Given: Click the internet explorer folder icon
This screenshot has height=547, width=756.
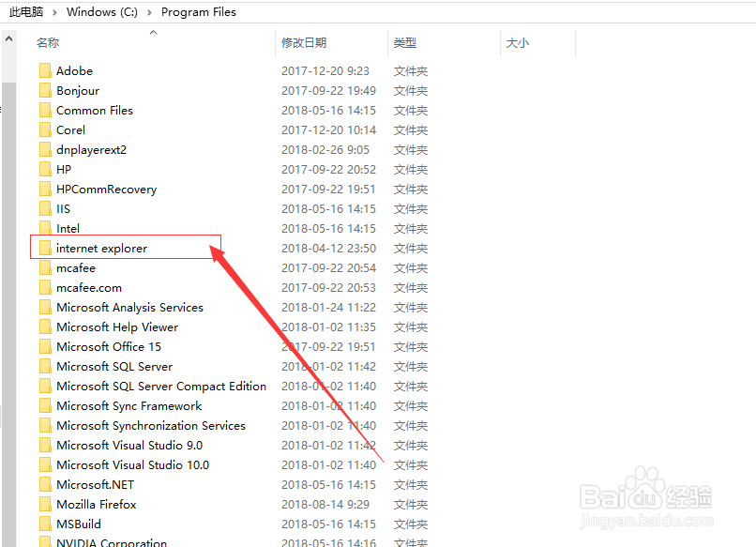Looking at the screenshot, I should [x=45, y=248].
